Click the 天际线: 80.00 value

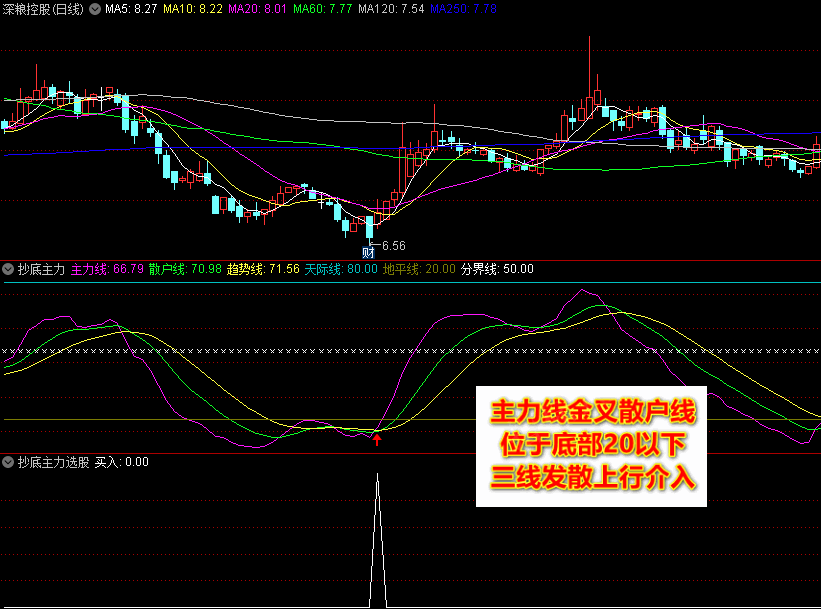(341, 269)
